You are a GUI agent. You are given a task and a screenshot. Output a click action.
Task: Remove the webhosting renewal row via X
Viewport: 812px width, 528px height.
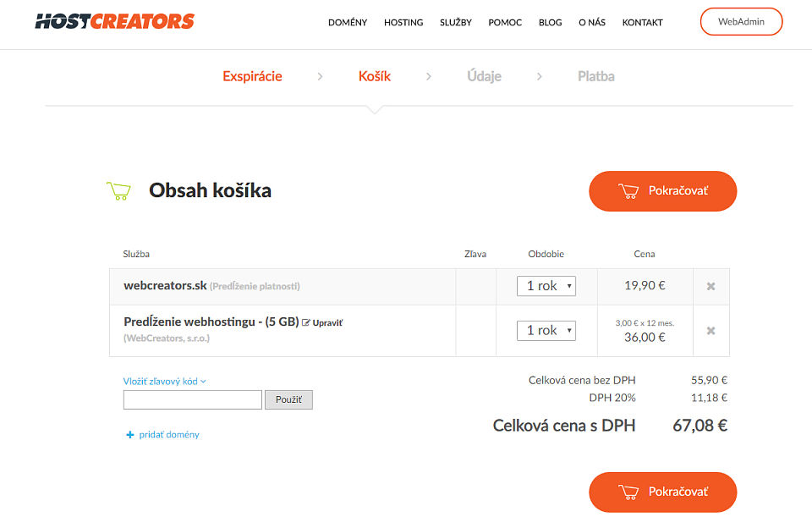[x=710, y=331]
